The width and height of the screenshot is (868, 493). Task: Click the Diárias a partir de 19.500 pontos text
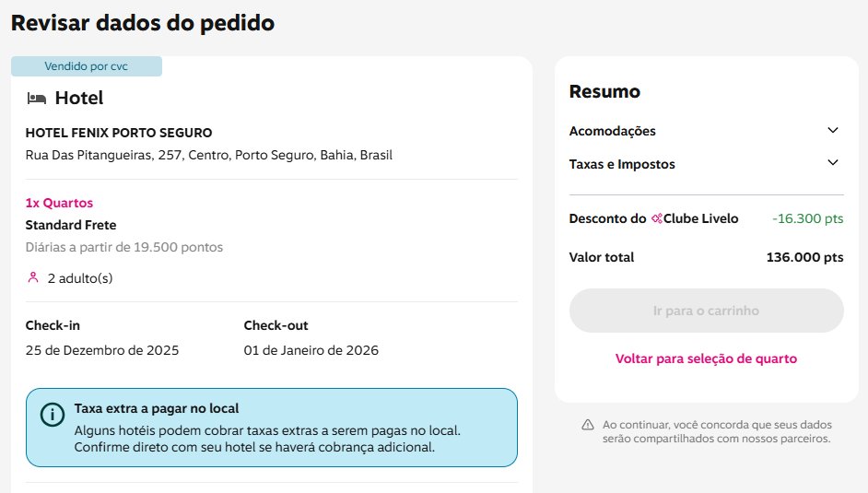124,247
